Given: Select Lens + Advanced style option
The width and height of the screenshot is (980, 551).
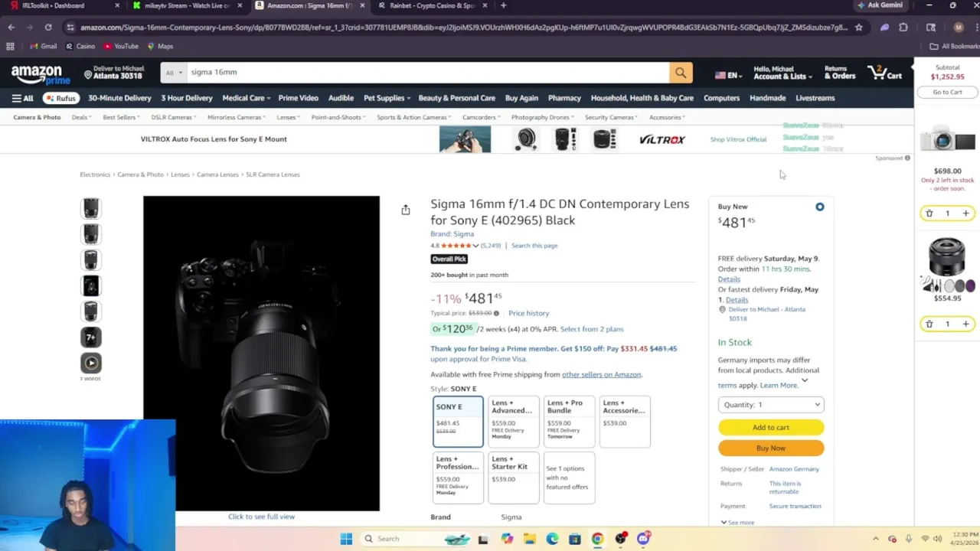Looking at the screenshot, I should pyautogui.click(x=513, y=421).
